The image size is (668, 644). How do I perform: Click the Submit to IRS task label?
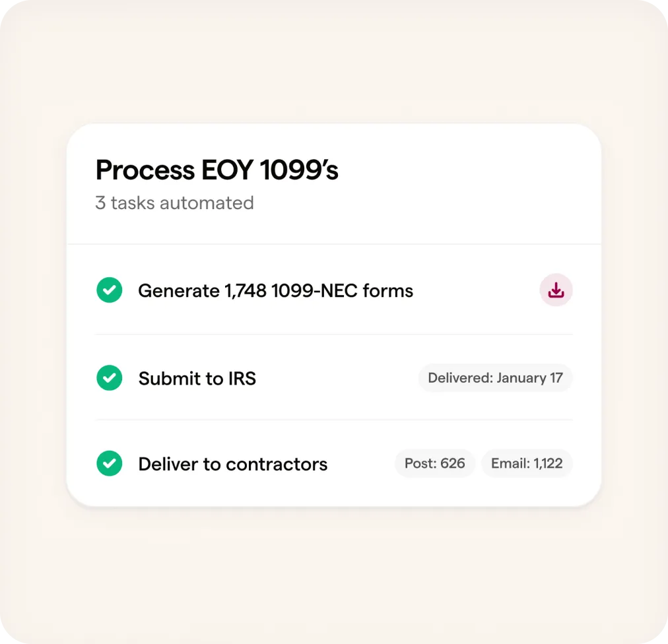click(197, 378)
